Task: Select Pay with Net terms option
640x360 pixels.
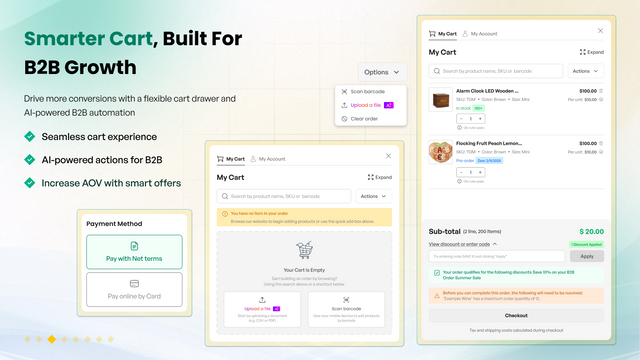Action: click(134, 252)
